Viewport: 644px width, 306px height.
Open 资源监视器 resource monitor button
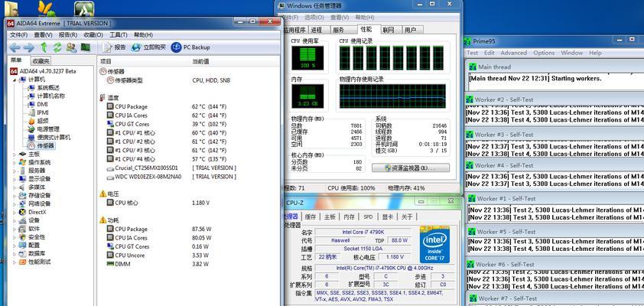tap(410, 168)
